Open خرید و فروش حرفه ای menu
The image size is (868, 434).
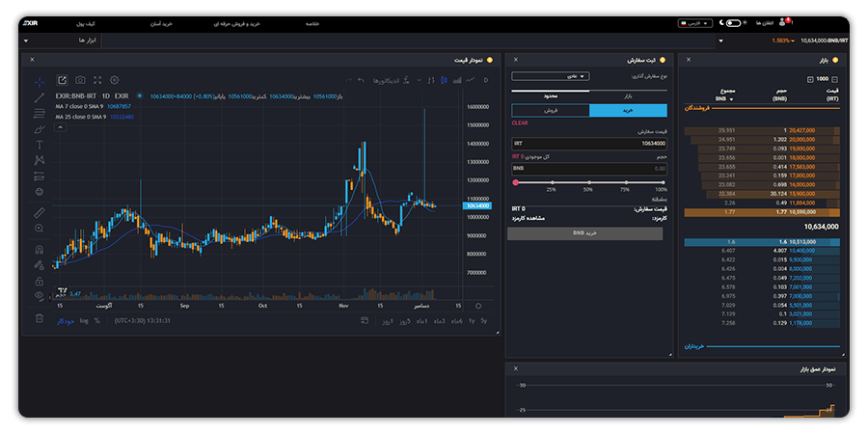237,24
